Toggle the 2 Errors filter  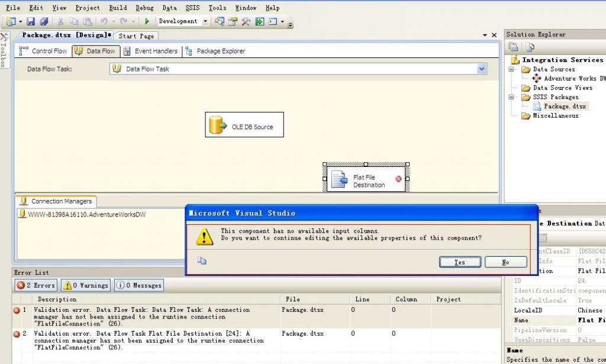point(36,285)
